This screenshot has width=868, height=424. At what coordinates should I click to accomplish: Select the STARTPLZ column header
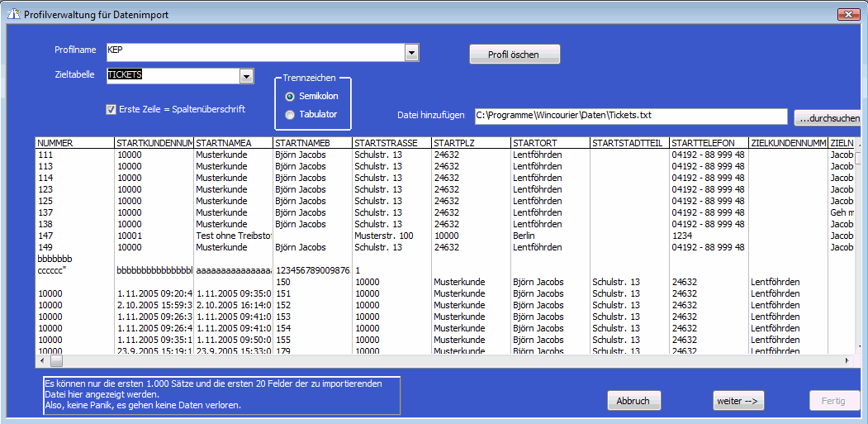[x=469, y=143]
